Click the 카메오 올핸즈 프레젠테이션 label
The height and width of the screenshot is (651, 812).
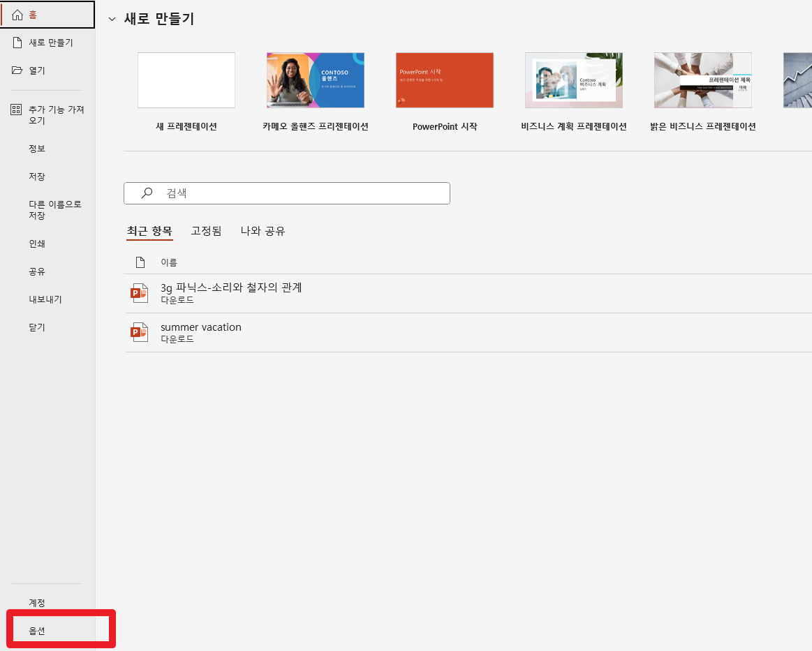coord(316,126)
